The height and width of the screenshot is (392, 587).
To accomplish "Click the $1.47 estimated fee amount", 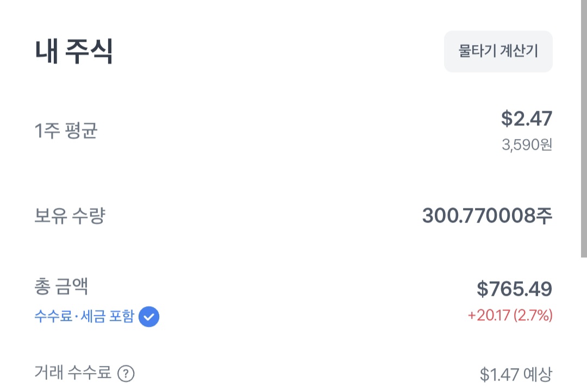I will [x=499, y=374].
